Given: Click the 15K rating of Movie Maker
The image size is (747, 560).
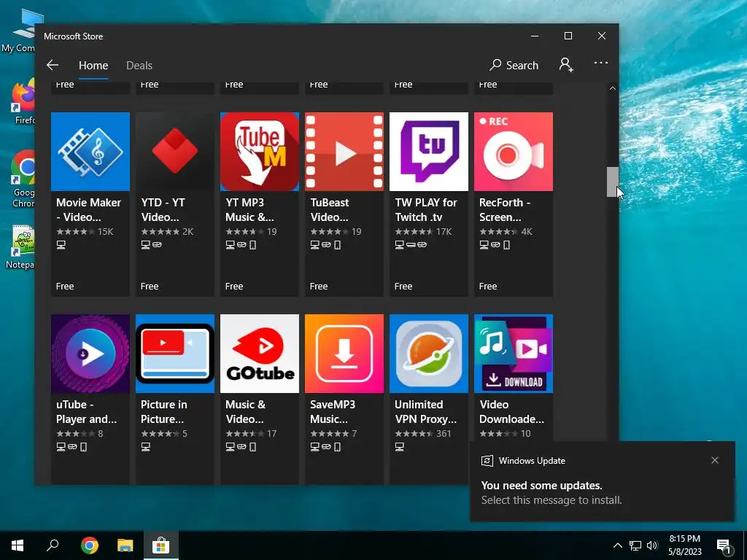Looking at the screenshot, I should point(106,232).
